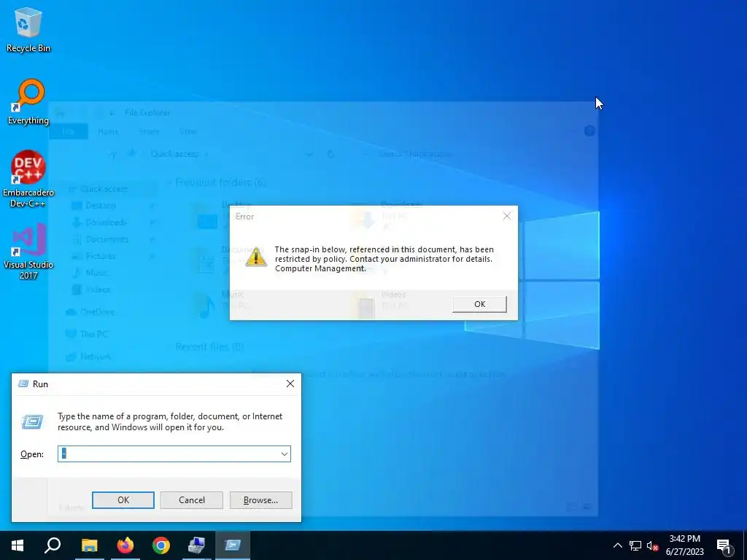The image size is (747, 560).
Task: Select Pictures in File Explorer sidebar
Action: pyautogui.click(x=100, y=256)
